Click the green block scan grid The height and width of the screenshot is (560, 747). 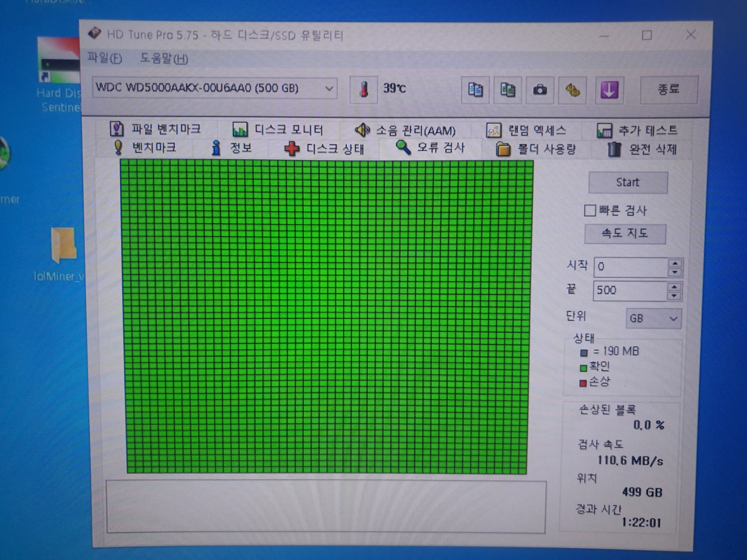(327, 317)
